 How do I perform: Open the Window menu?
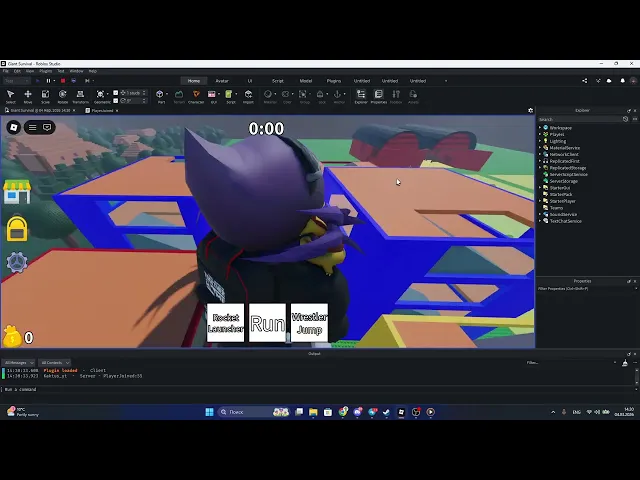pyautogui.click(x=76, y=71)
